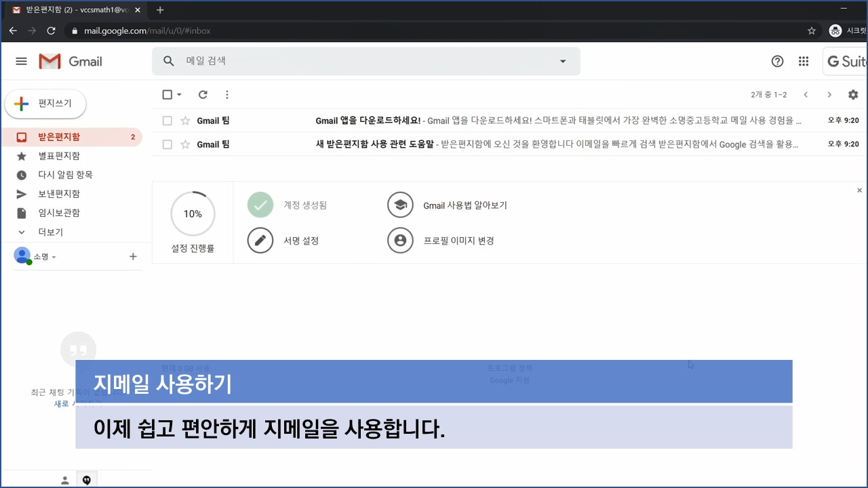Viewport: 868px width, 488px height.
Task: Expand the select all dropdown arrow
Action: [179, 95]
